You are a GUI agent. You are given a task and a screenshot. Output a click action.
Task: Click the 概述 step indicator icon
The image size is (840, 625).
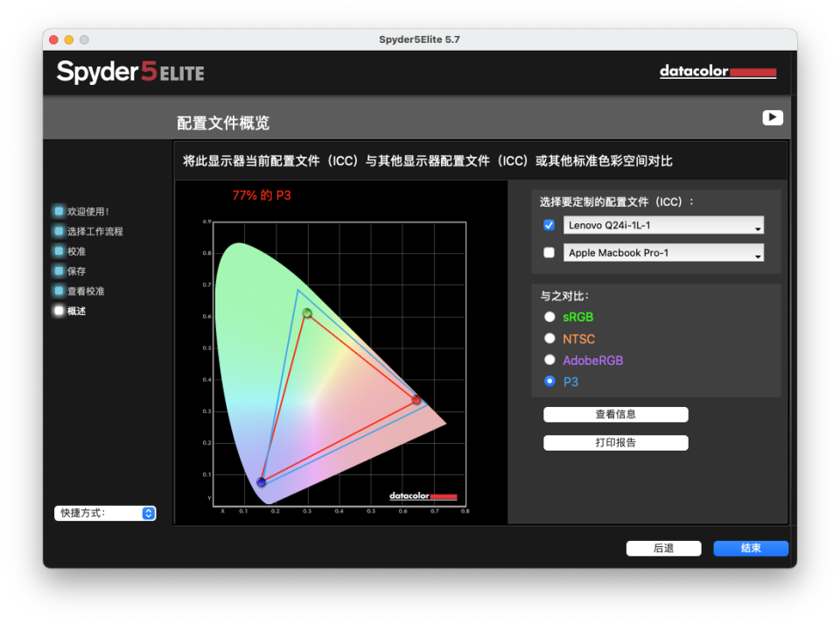pyautogui.click(x=59, y=311)
